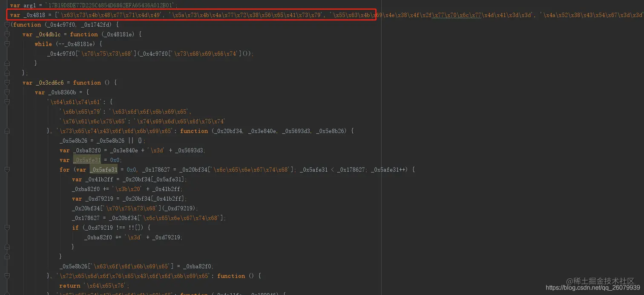Fold the '\x64\x61\x74\x61' object block
The height and width of the screenshot is (295, 644).
7,102
